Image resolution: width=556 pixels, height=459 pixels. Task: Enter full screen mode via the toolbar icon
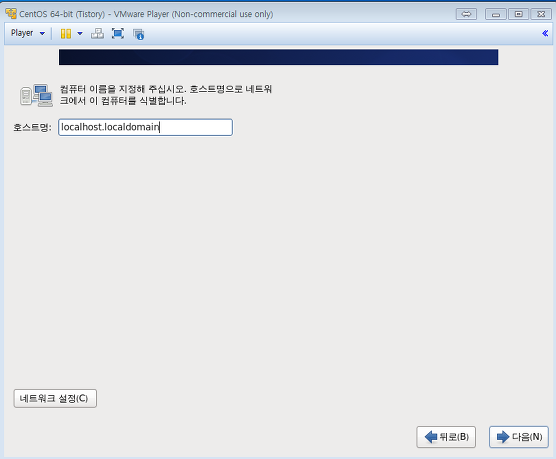point(118,34)
